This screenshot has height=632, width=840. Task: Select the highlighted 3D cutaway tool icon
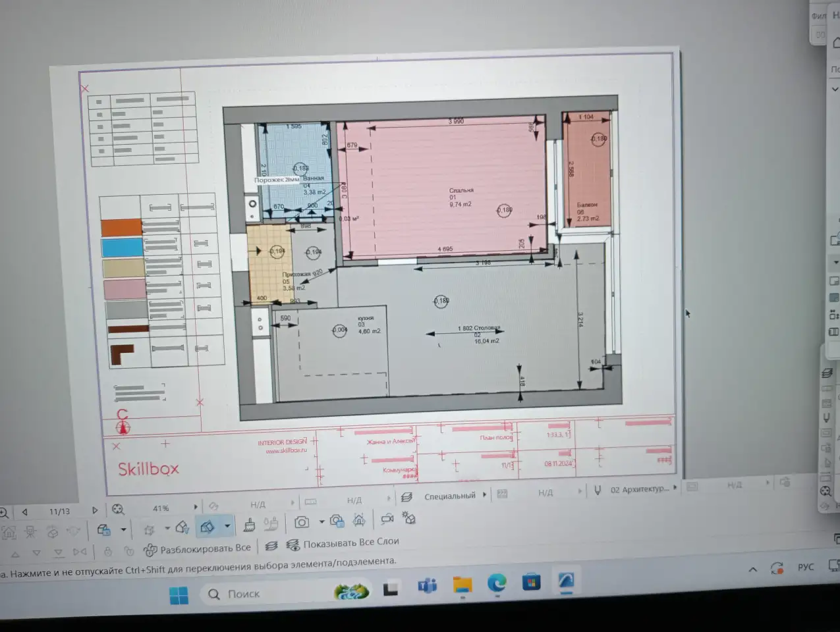tap(208, 525)
